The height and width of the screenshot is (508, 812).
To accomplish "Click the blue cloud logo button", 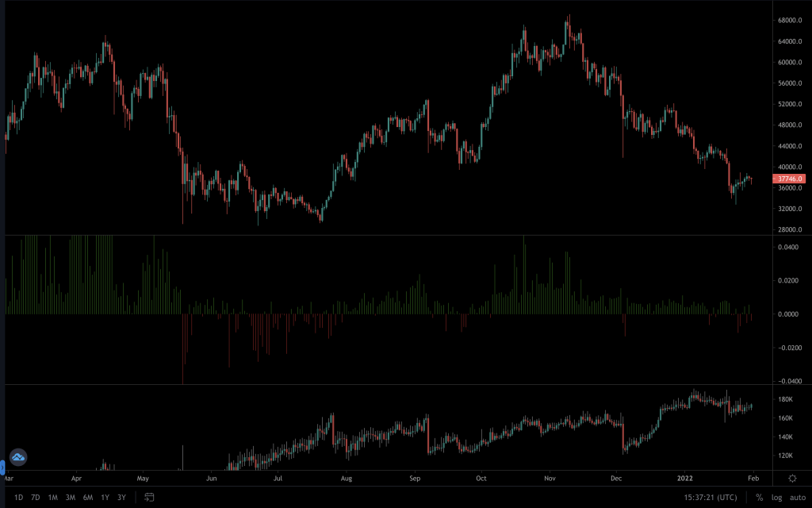I will point(18,457).
